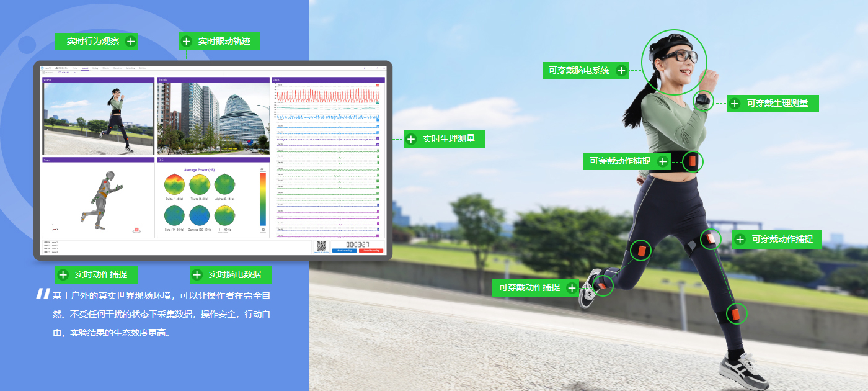Click the QR code beside the timer
Image resolution: width=868 pixels, height=391 pixels.
321,246
